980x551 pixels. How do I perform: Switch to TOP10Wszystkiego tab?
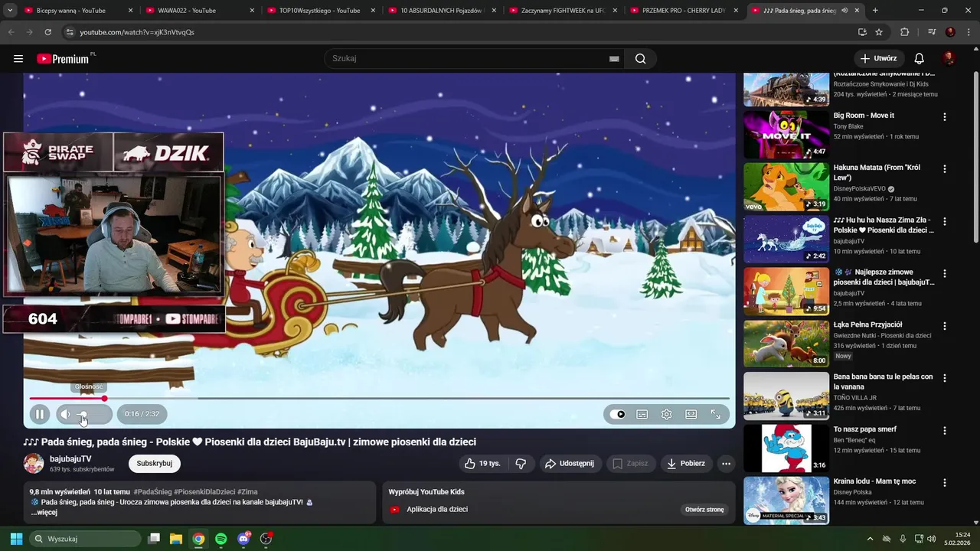click(x=319, y=11)
